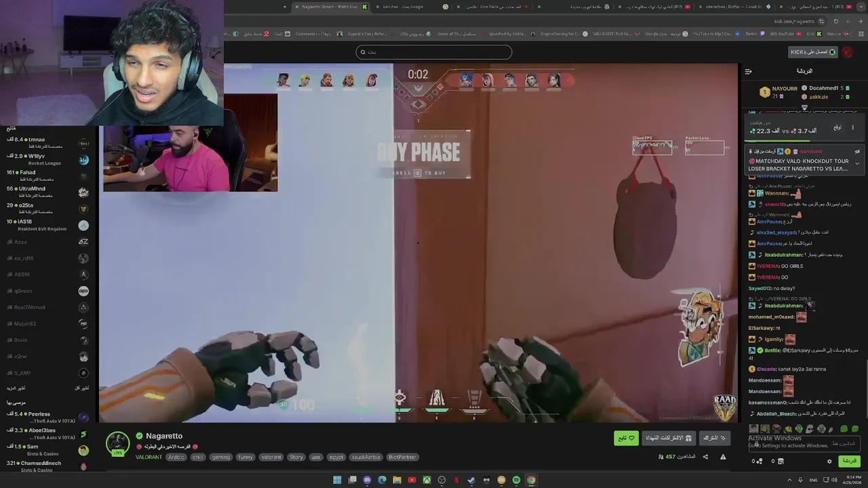Click the prediction 'توقع' button
This screenshot has height=488, width=868.
837,127
